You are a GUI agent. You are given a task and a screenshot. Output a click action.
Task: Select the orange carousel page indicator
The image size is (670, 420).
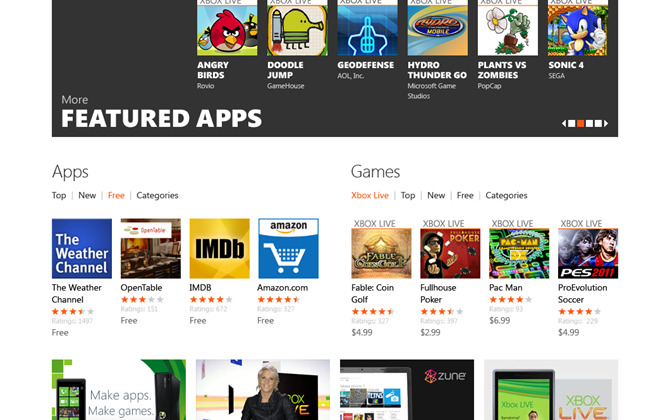tap(580, 123)
